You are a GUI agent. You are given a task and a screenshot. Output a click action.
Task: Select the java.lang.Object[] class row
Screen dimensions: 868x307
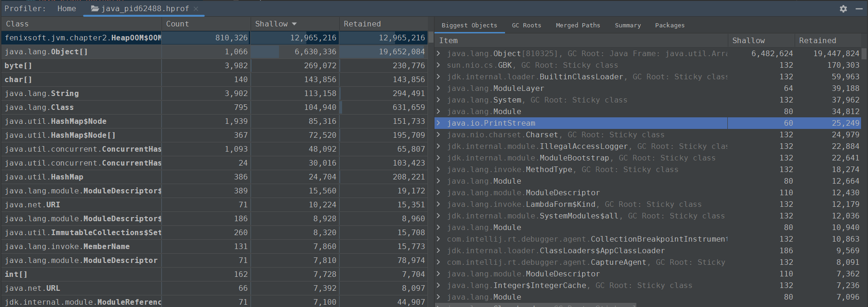tap(214, 52)
